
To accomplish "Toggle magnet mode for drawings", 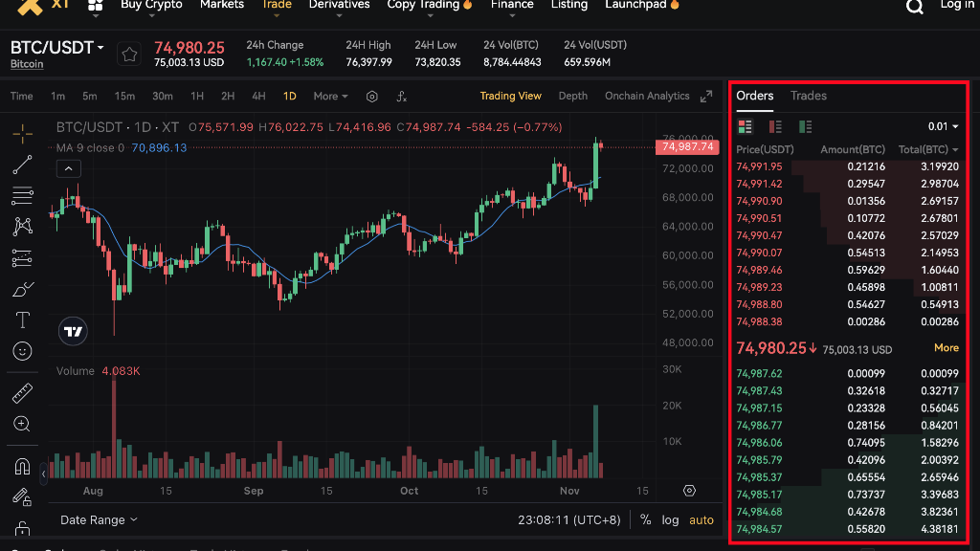I will pos(23,467).
